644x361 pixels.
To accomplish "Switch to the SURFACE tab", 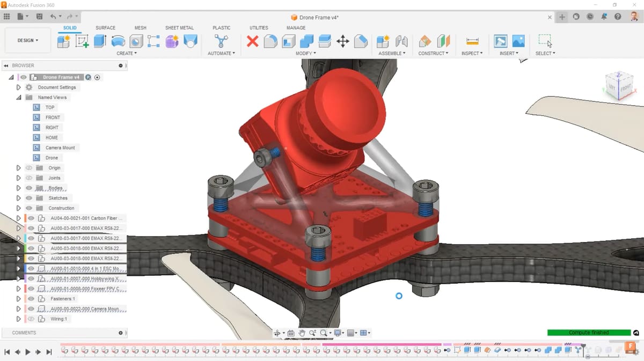I will [105, 28].
